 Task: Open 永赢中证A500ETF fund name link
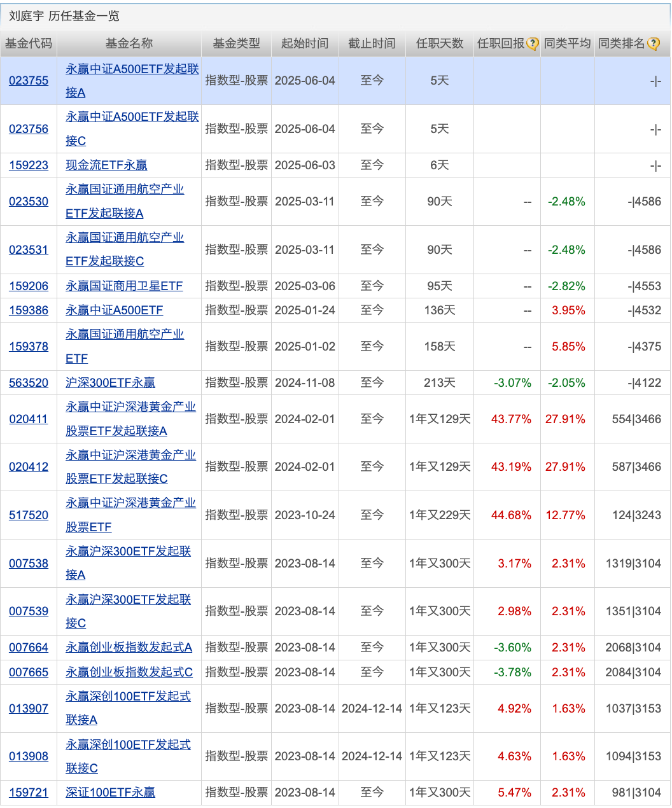click(x=115, y=310)
